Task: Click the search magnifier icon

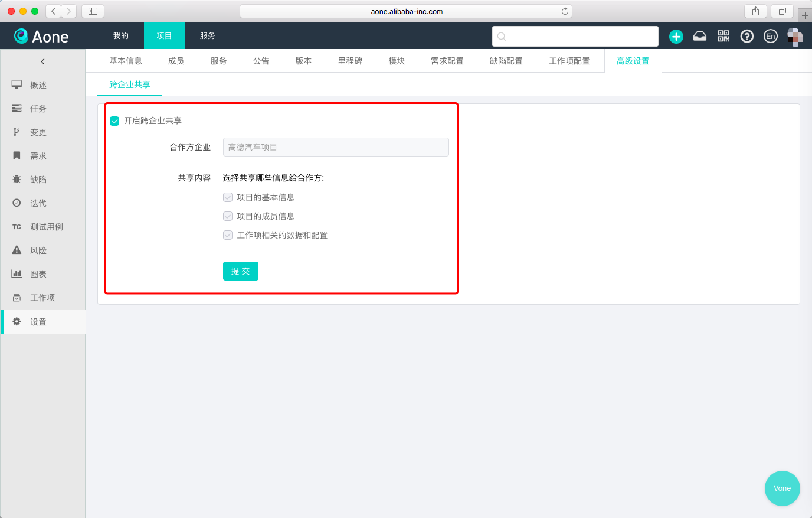Action: coord(502,37)
